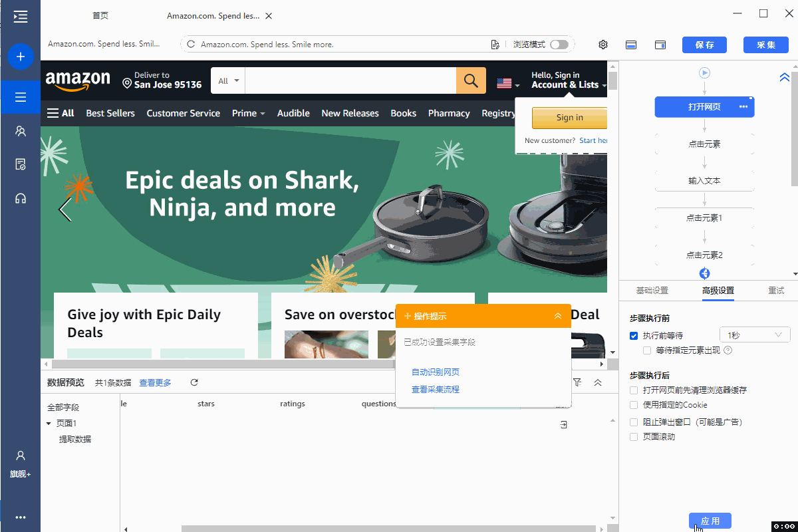This screenshot has height=532, width=798.
Task: Select the 点击元素1 workflow step
Action: (705, 217)
